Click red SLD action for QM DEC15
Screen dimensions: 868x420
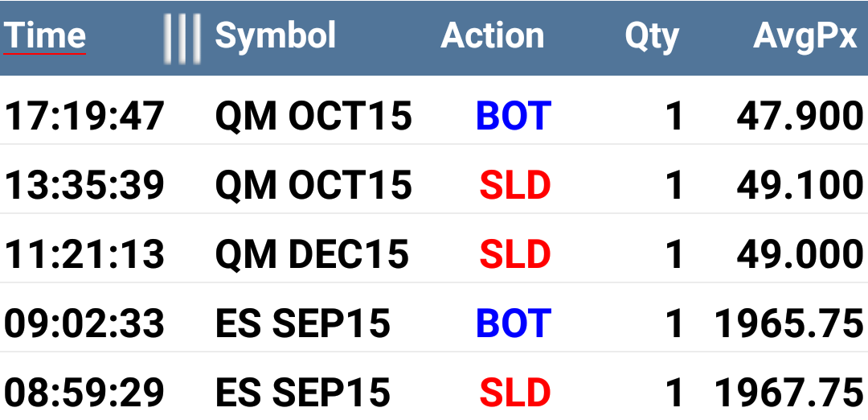(515, 254)
